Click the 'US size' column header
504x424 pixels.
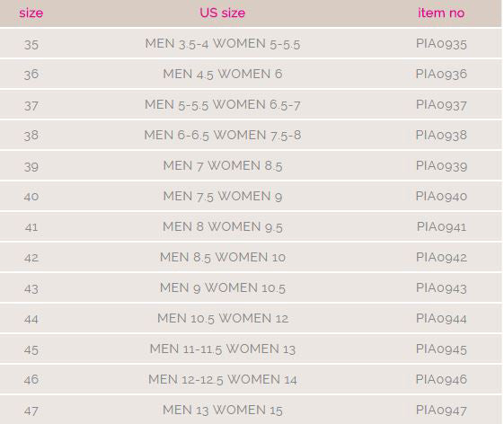(x=223, y=13)
